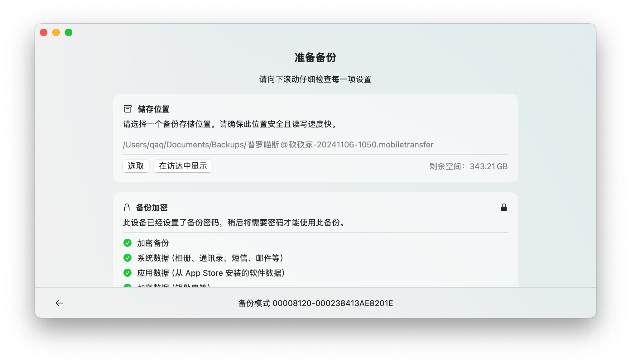This screenshot has width=631, height=364.
Task: Click the green checkmark next to 系统数据
Action: click(128, 257)
